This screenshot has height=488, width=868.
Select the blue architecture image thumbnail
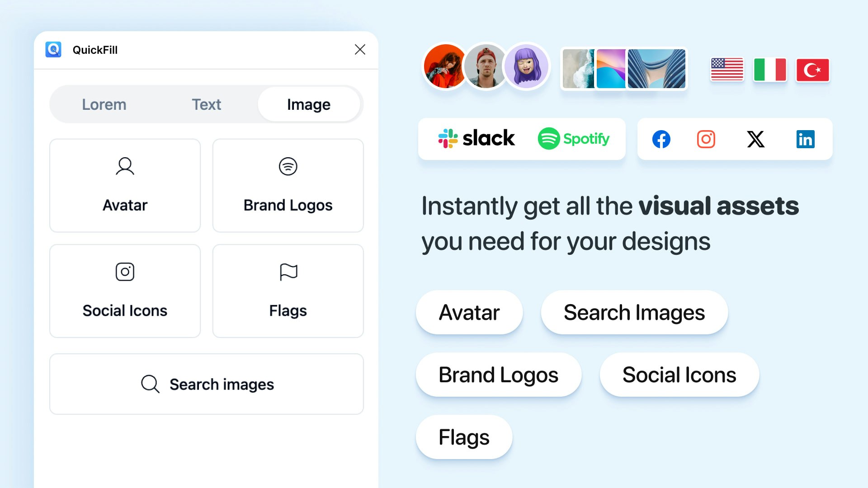(x=656, y=69)
